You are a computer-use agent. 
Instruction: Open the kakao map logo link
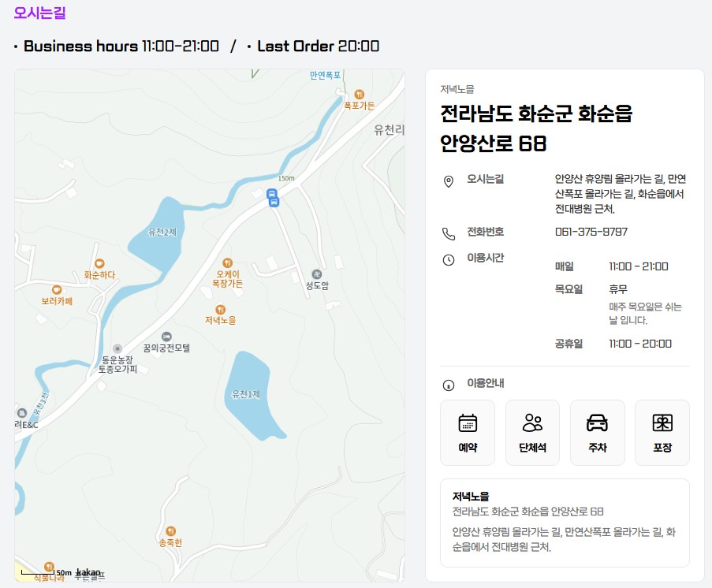[88, 572]
